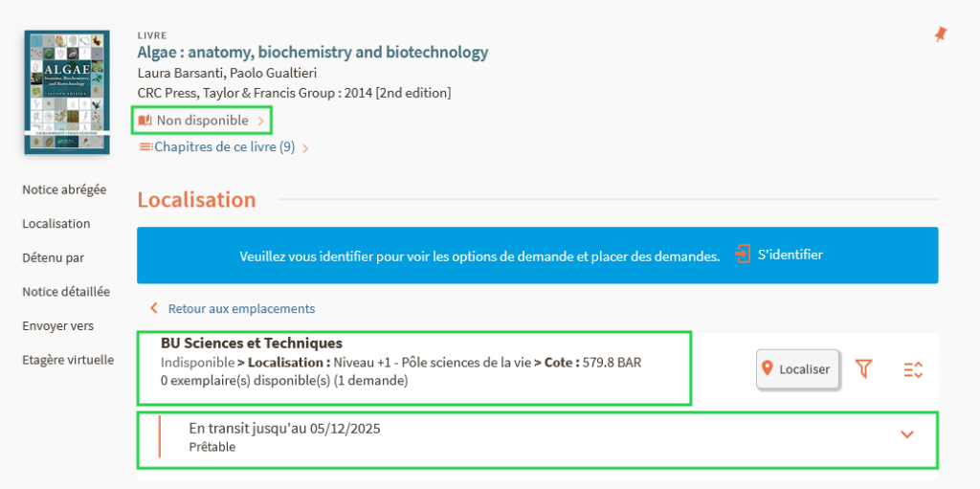
Task: Click the sign-in icon beside S'identifier
Action: (743, 255)
